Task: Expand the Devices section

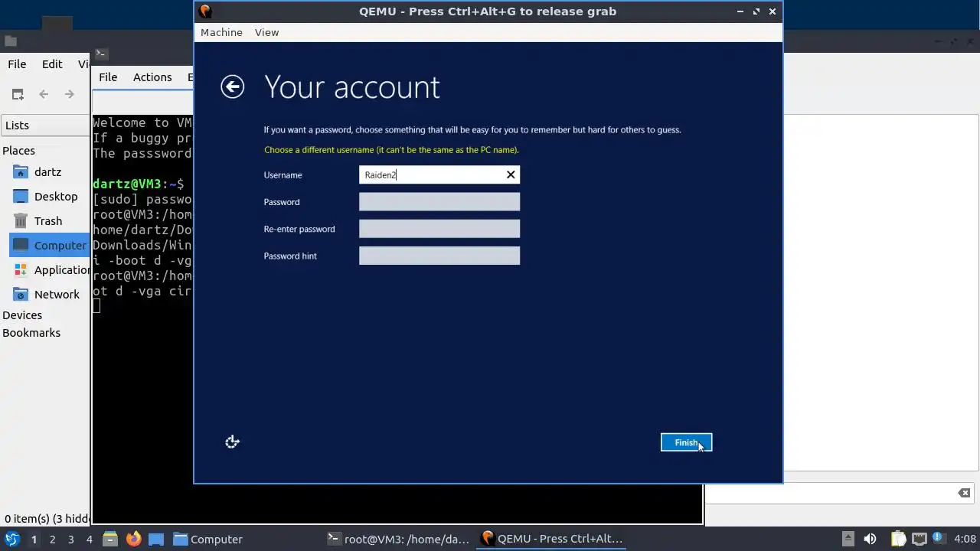Action: [x=22, y=315]
